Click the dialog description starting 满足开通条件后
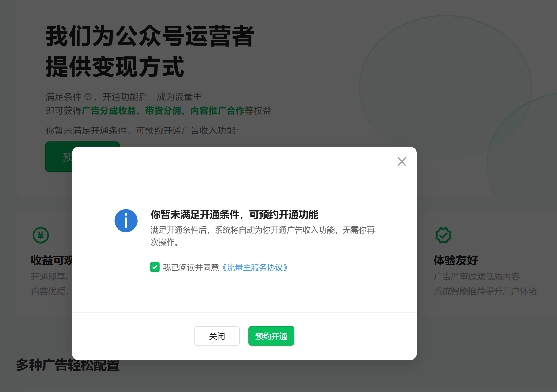The width and height of the screenshot is (557, 392). pyautogui.click(x=263, y=236)
